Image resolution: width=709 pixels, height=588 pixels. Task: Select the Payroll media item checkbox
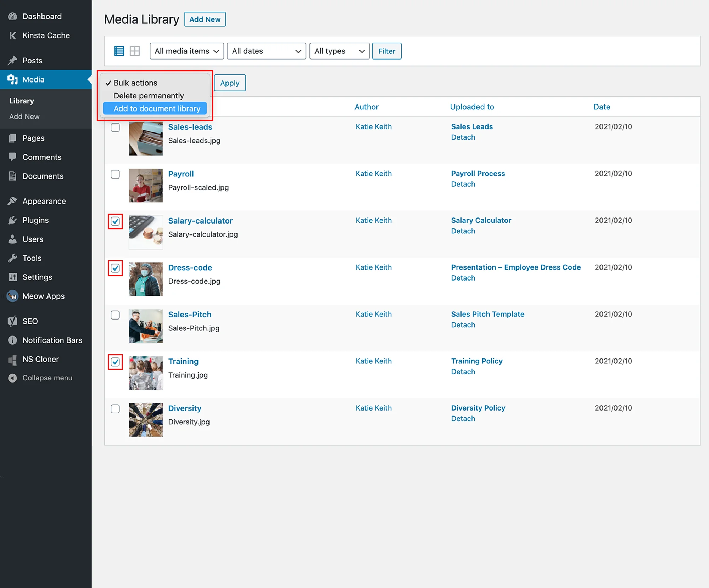pos(115,174)
